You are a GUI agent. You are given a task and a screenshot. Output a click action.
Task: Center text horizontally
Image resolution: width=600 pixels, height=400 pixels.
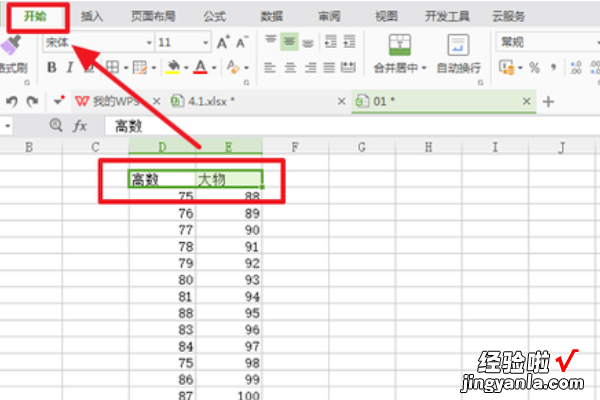(290, 68)
